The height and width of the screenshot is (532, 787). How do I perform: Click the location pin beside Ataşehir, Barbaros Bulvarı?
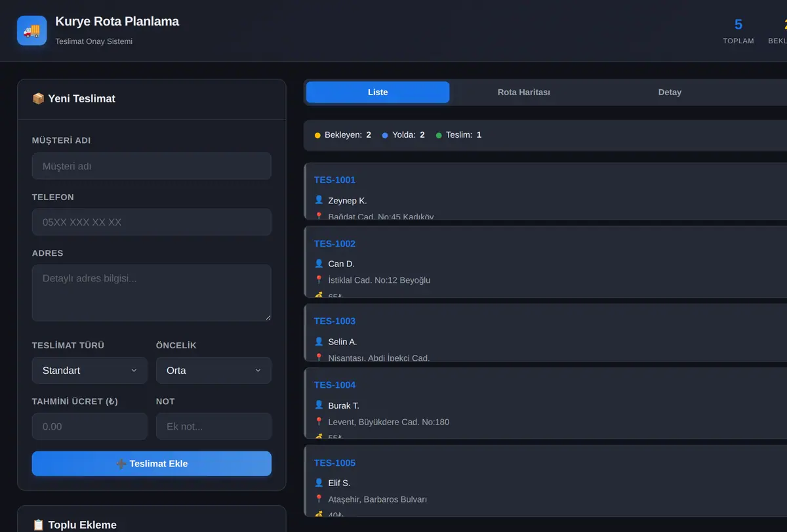pyautogui.click(x=319, y=499)
